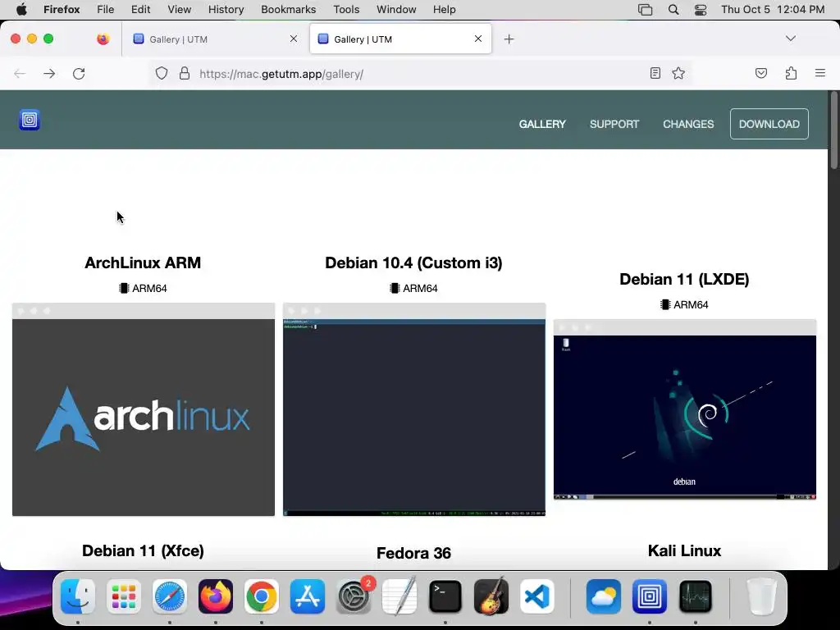Viewport: 840px width, 630px height.
Task: Open Activity Monitor from the Dock
Action: tap(696, 596)
